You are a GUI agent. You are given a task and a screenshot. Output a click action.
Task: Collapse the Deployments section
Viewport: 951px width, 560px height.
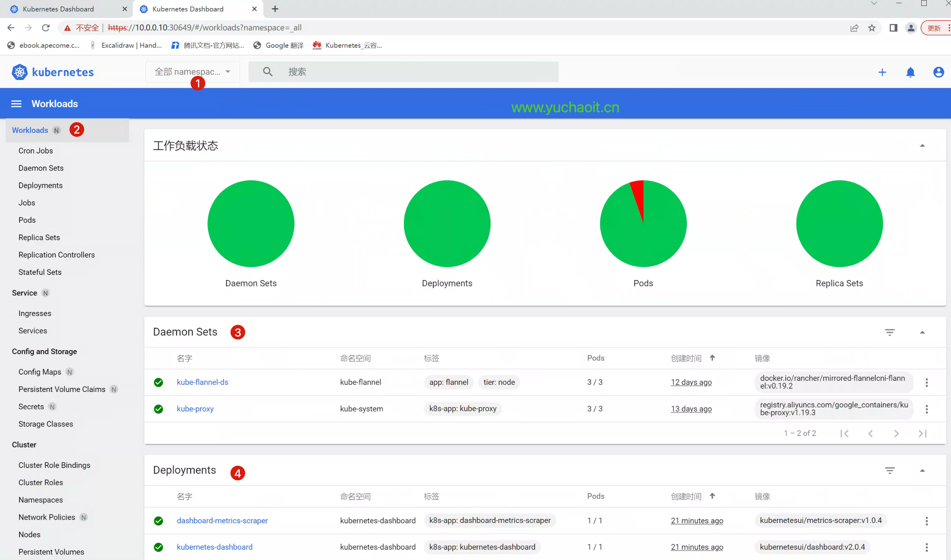click(x=922, y=470)
